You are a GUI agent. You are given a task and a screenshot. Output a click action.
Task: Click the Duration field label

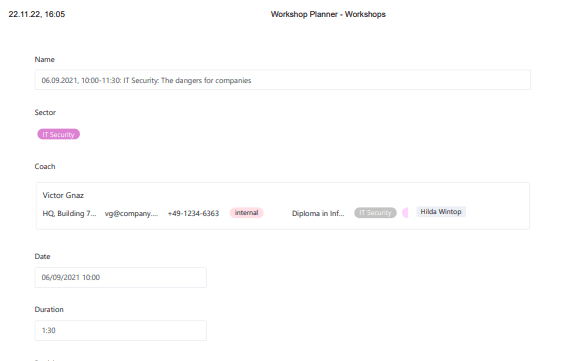click(x=49, y=309)
